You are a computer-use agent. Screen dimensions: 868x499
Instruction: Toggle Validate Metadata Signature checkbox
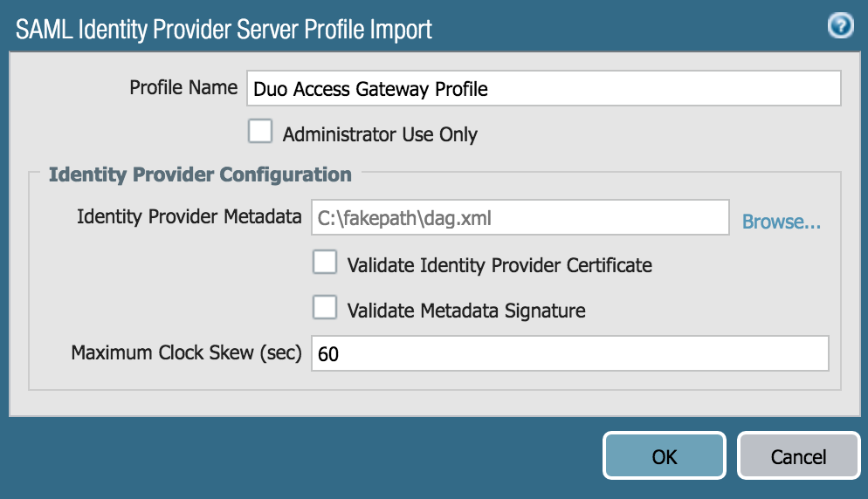324,307
